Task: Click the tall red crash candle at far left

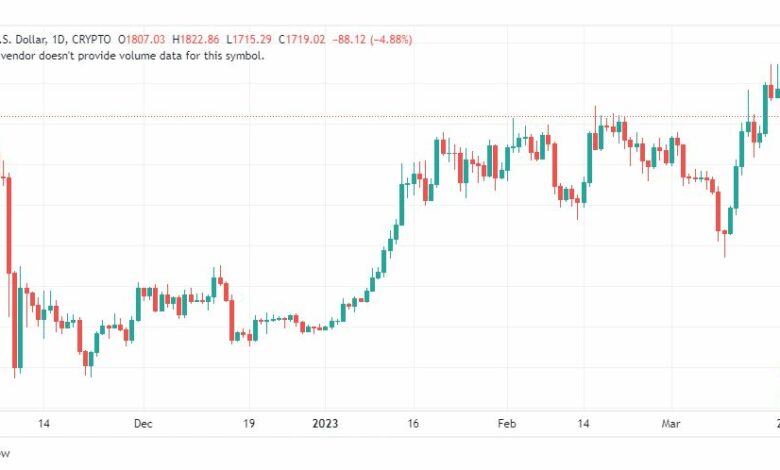Action: point(9,225)
